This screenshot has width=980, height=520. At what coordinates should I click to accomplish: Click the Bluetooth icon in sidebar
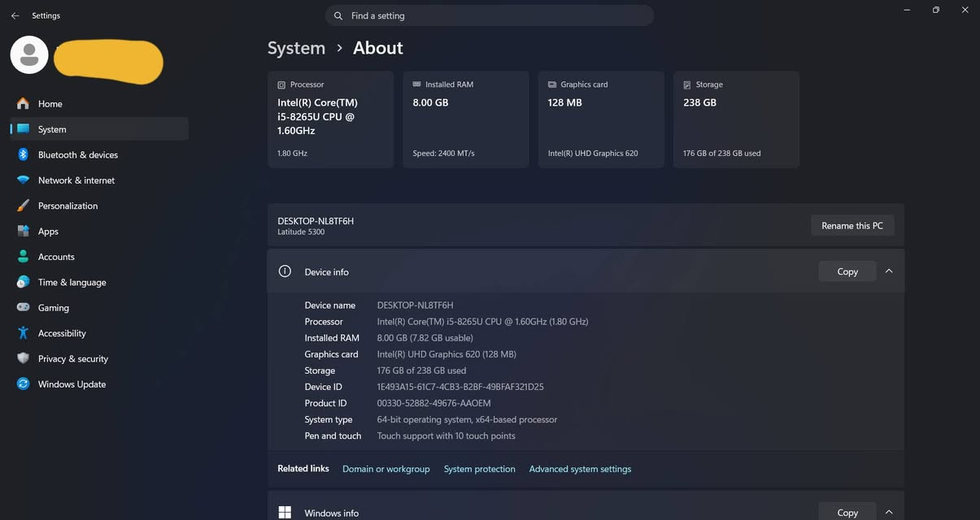coord(23,154)
